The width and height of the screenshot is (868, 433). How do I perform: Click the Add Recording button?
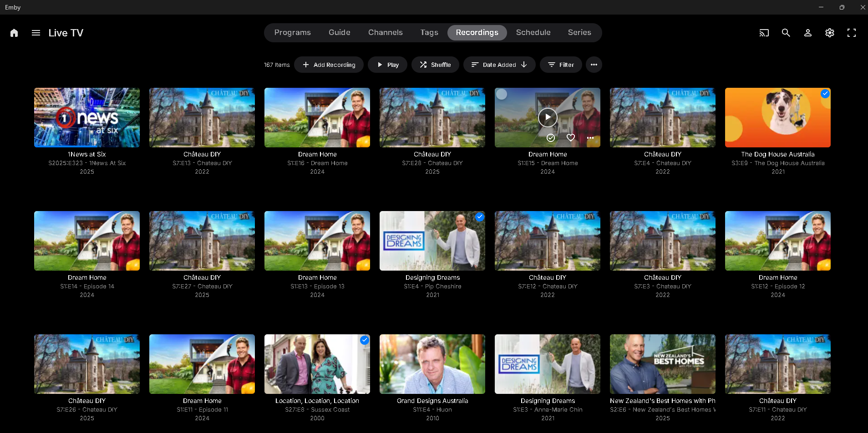click(x=329, y=65)
